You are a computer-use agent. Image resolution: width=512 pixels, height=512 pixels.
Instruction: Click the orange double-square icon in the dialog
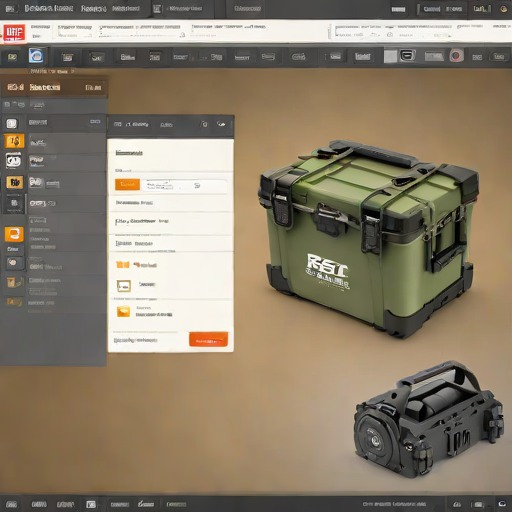[x=122, y=265]
